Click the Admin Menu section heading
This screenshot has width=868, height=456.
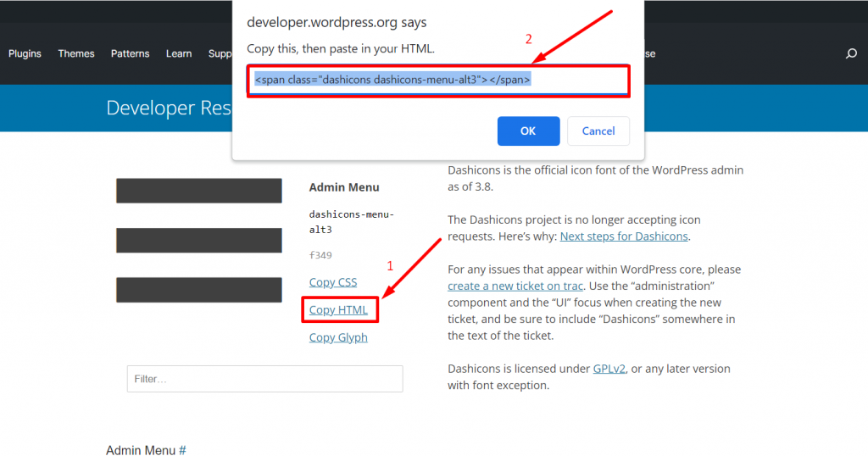[x=141, y=450]
